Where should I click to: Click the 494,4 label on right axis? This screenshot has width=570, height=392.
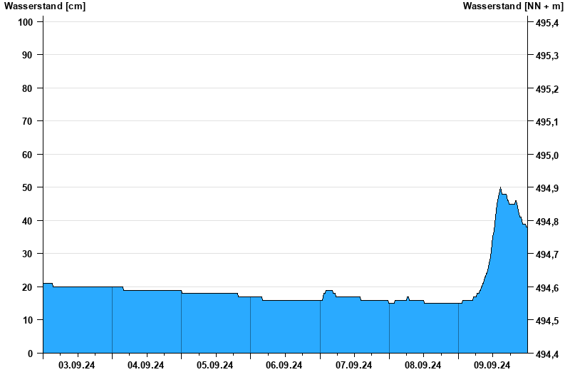point(546,354)
